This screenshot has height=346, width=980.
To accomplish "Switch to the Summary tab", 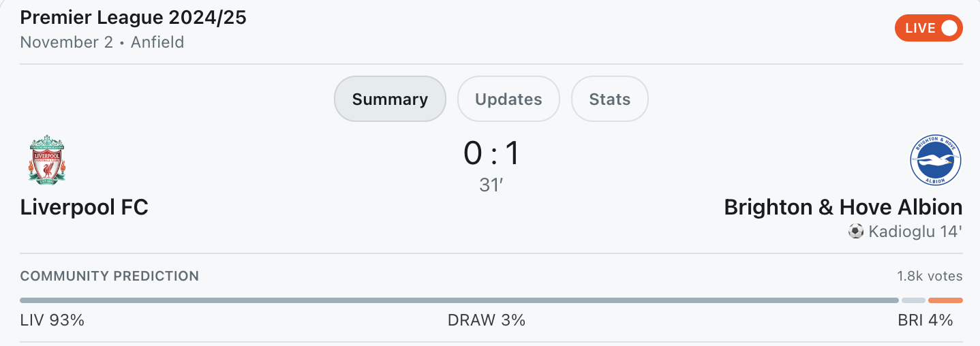I will [390, 99].
